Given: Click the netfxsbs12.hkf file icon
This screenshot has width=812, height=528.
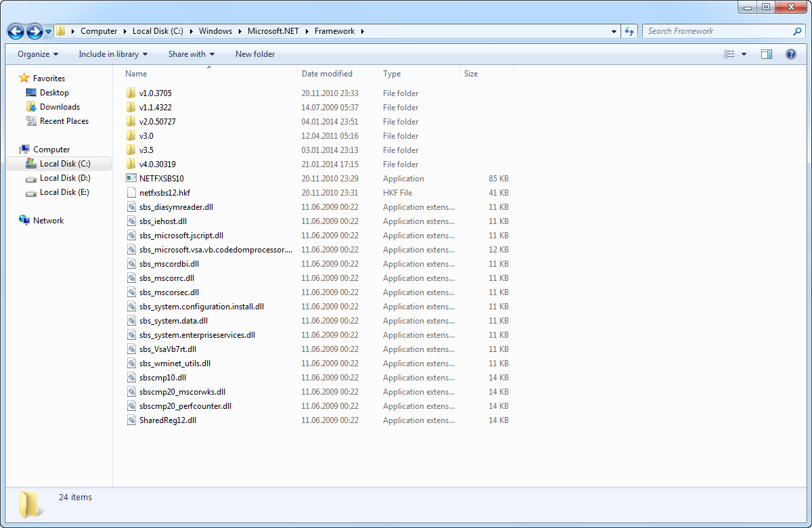Looking at the screenshot, I should click(x=131, y=192).
